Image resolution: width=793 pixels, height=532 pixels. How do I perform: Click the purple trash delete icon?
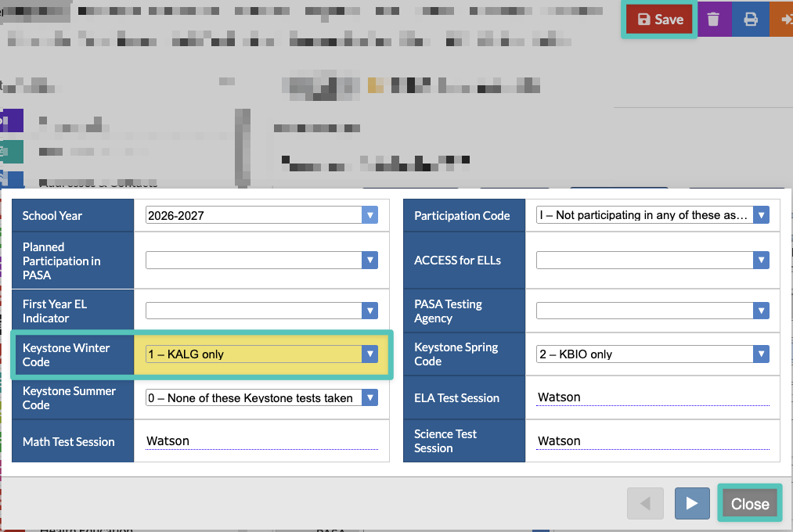tap(714, 20)
